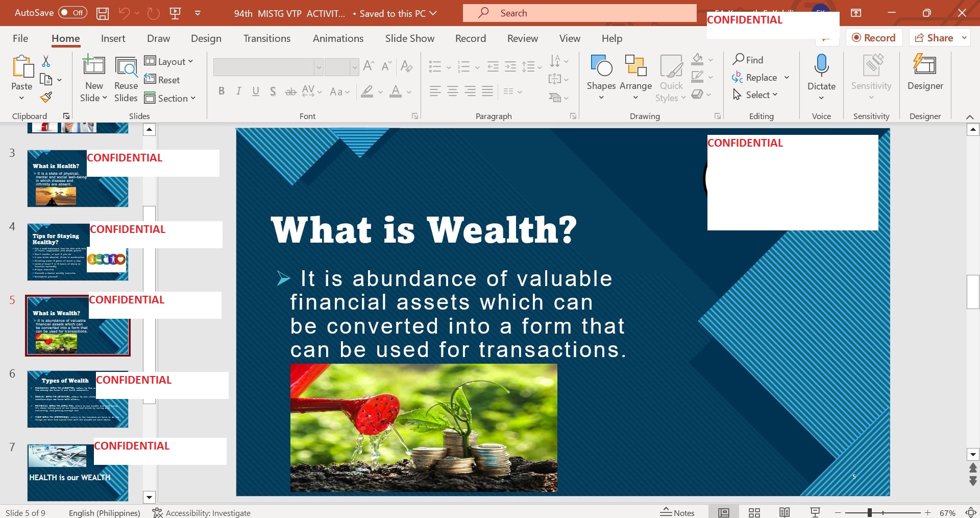980x518 pixels.
Task: Click the Save icon in the title bar
Action: (x=103, y=13)
